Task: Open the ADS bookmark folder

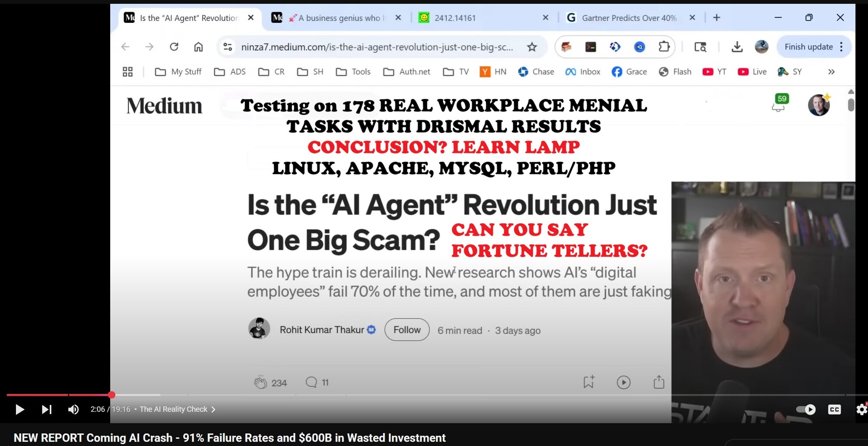Action: pos(230,72)
